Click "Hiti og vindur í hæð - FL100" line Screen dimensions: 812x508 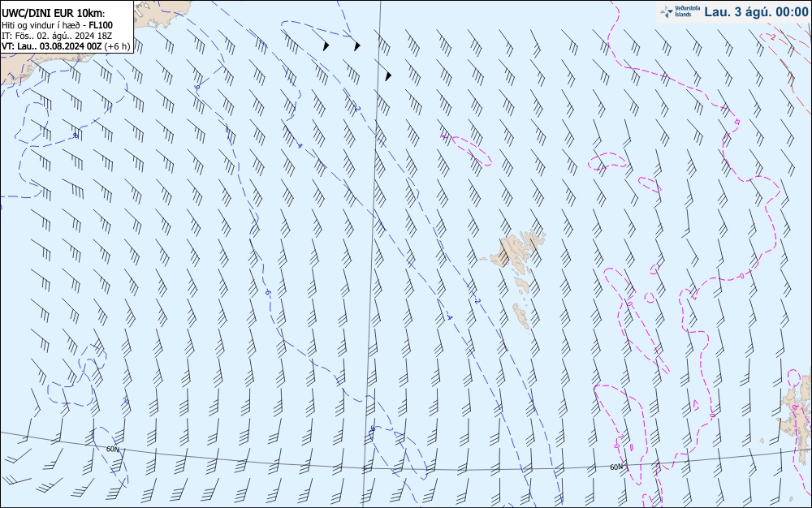coord(58,25)
